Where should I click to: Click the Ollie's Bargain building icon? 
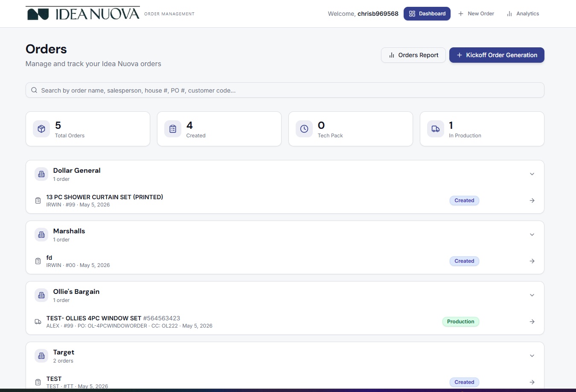[x=41, y=295]
